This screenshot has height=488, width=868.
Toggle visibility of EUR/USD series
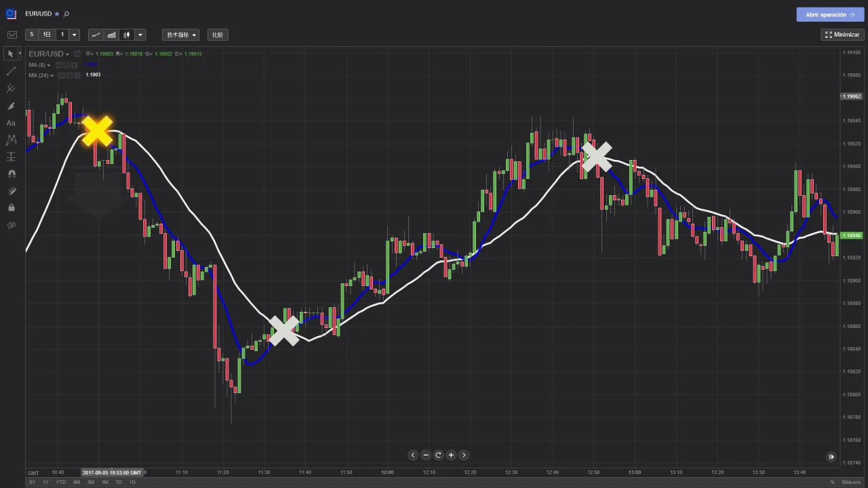coord(77,54)
